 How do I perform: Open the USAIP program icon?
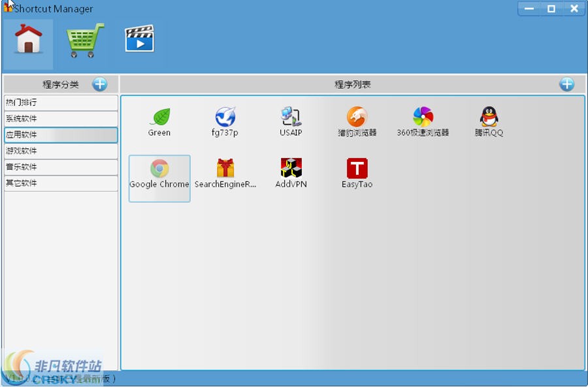[290, 119]
